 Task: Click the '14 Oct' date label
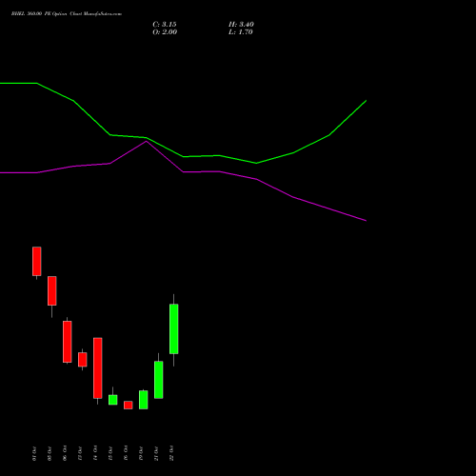click(x=95, y=453)
